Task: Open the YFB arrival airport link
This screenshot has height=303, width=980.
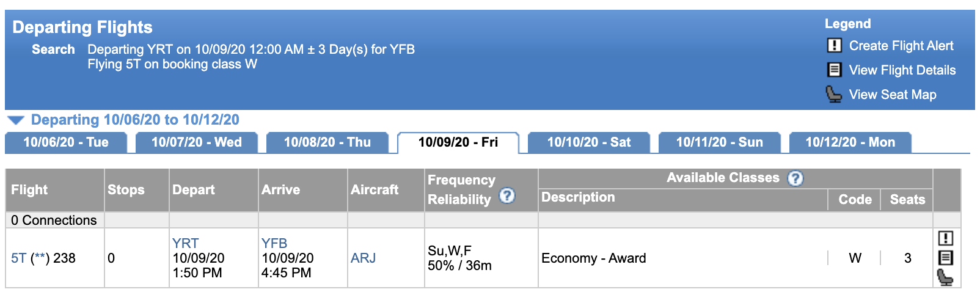Action: click(274, 243)
